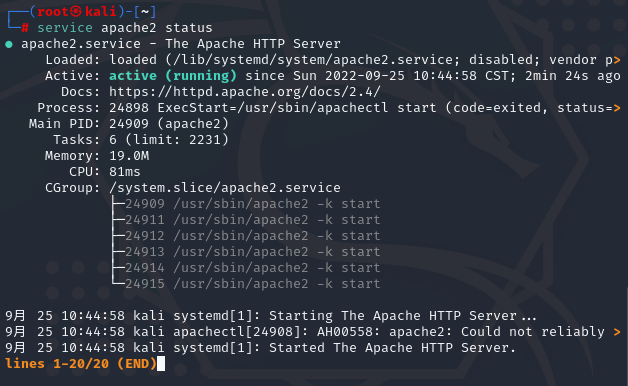Select process 24911 in CGroup tree
This screenshot has height=386, width=628.
[145, 220]
